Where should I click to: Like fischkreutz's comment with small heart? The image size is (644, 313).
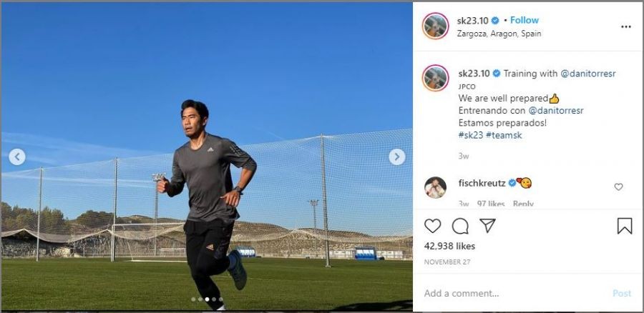[x=618, y=187]
